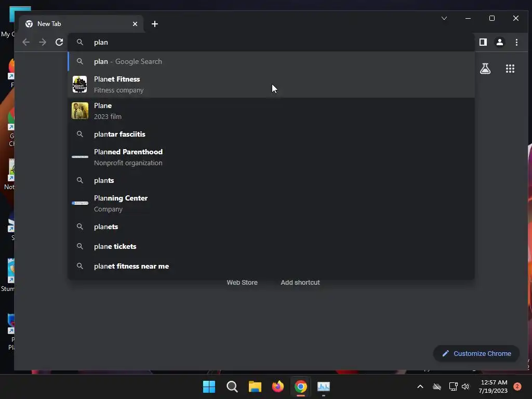
Task: Choose the Planning Center suggestion
Action: click(271, 203)
